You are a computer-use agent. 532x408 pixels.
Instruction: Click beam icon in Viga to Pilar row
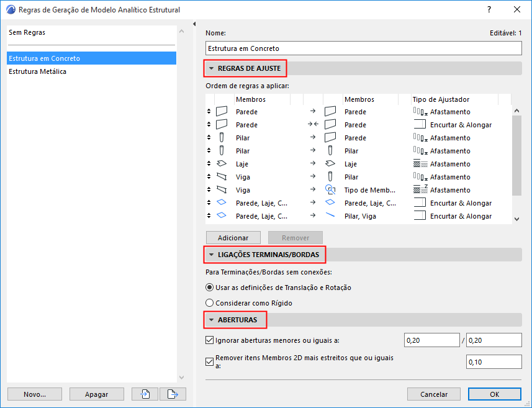[222, 176]
